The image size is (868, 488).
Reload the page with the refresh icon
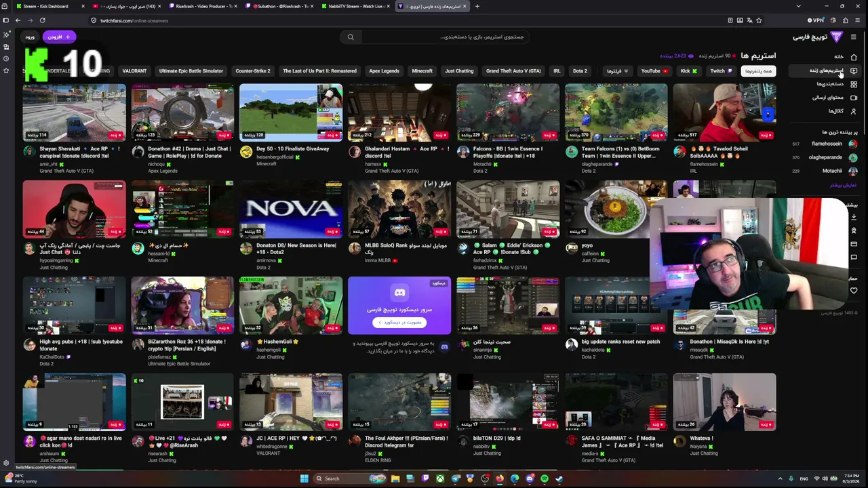coord(42,20)
